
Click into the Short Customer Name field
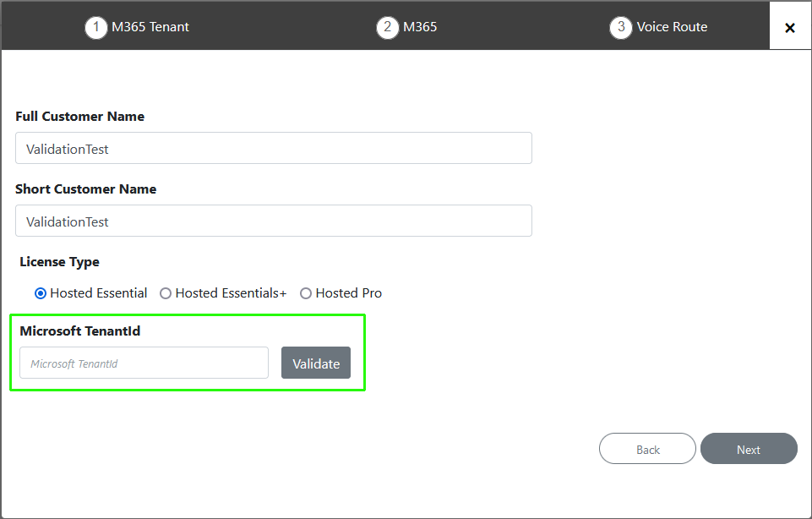click(274, 221)
